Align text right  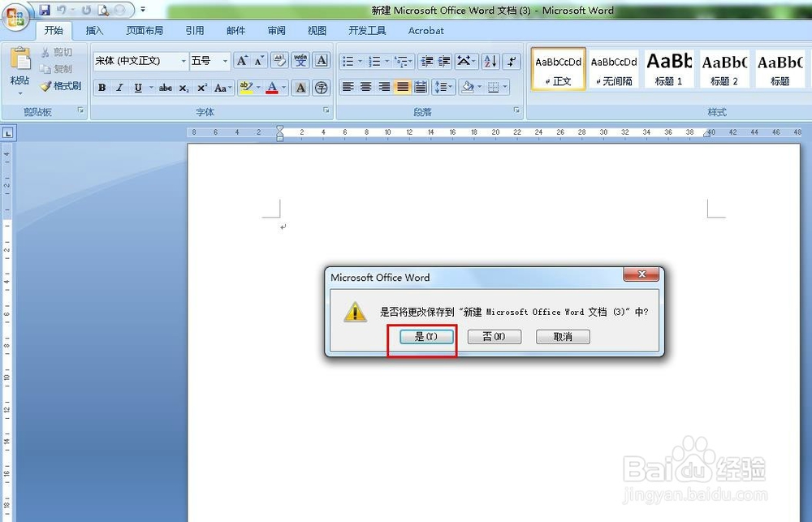pyautogui.click(x=384, y=87)
